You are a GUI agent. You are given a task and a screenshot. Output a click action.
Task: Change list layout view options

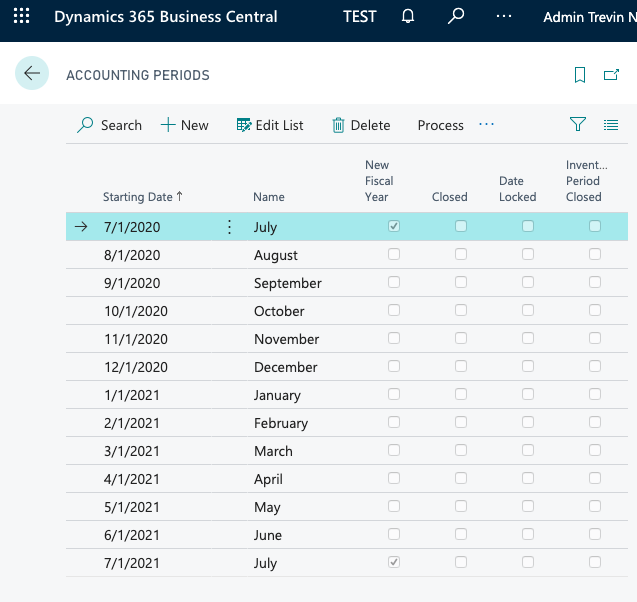(611, 125)
